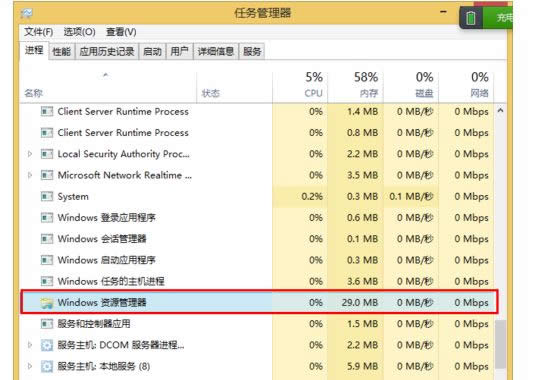Click the 服务主机: 本地服务 (8) gear icon
This screenshot has width=548, height=380.
pos(47,366)
